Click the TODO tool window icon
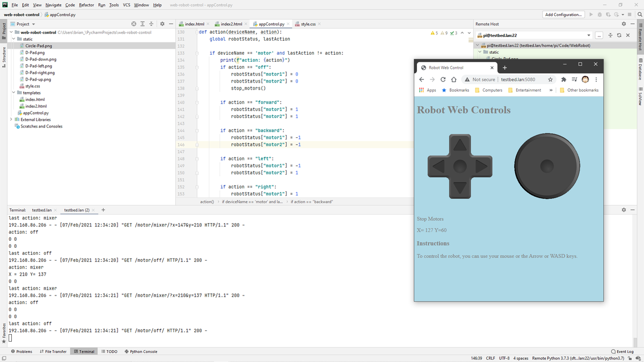The height and width of the screenshot is (362, 644). [x=108, y=351]
